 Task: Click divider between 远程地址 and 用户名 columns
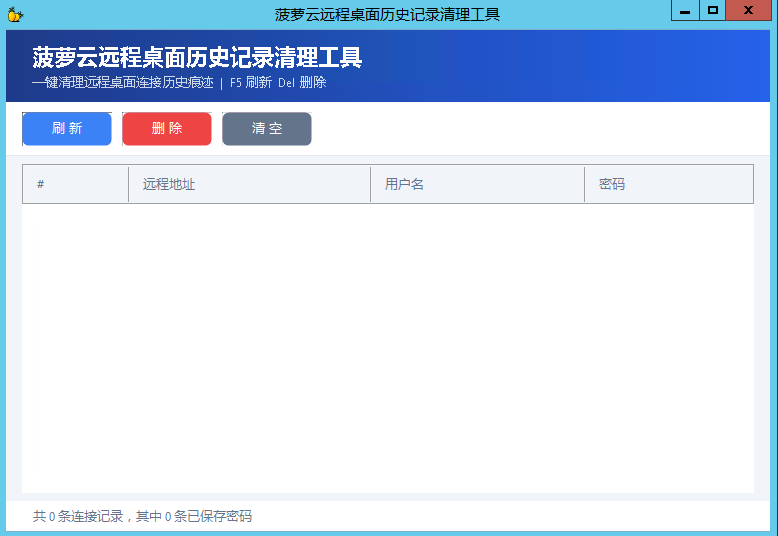(371, 184)
